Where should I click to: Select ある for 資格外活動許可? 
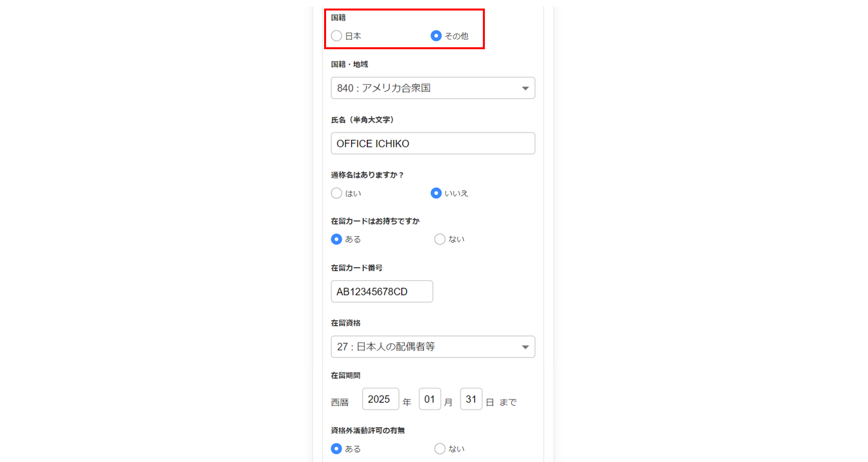coord(337,450)
